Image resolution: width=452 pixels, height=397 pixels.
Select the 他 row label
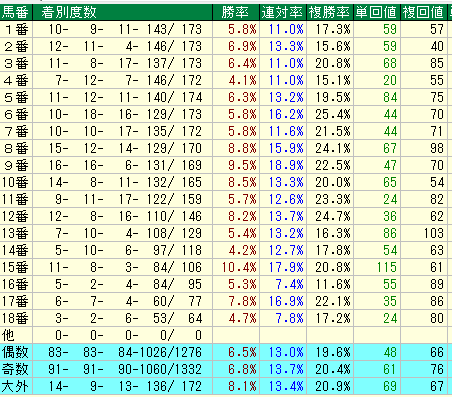(x=8, y=335)
